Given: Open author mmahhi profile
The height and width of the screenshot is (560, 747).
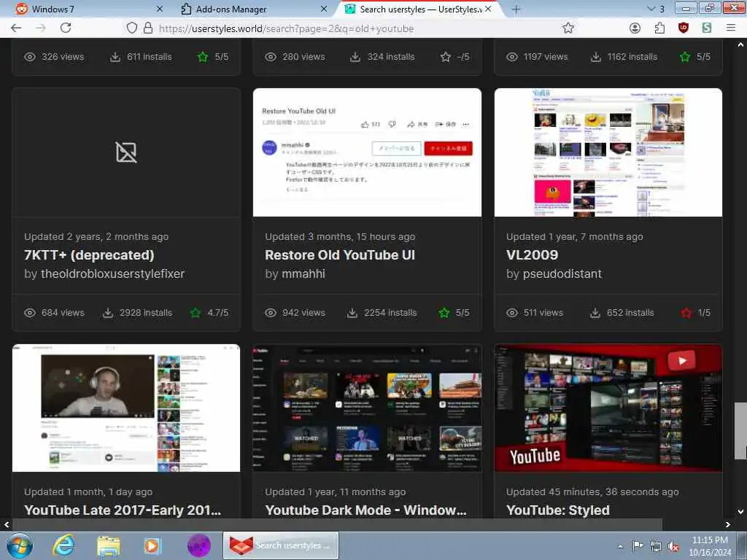Looking at the screenshot, I should (x=303, y=274).
